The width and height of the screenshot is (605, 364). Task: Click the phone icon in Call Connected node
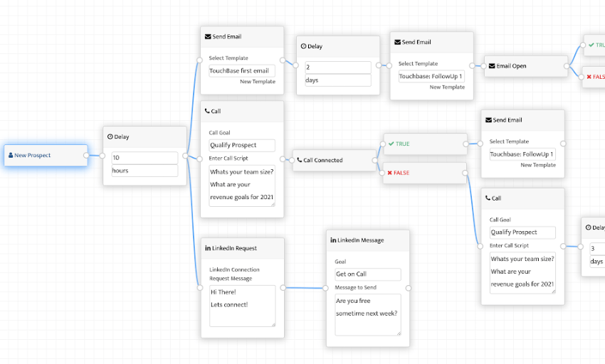pos(299,160)
